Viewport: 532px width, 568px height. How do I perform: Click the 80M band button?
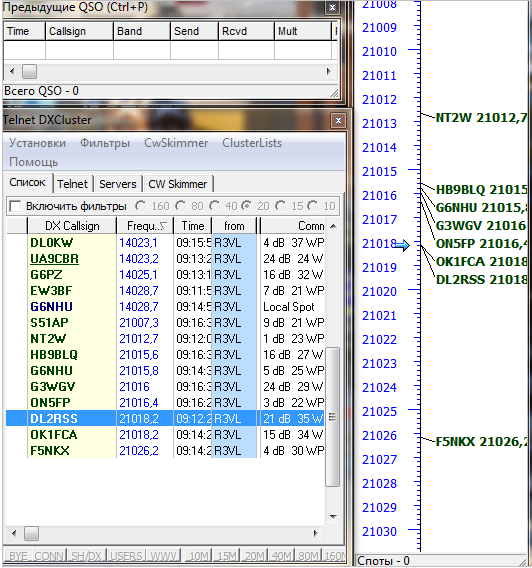click(309, 556)
